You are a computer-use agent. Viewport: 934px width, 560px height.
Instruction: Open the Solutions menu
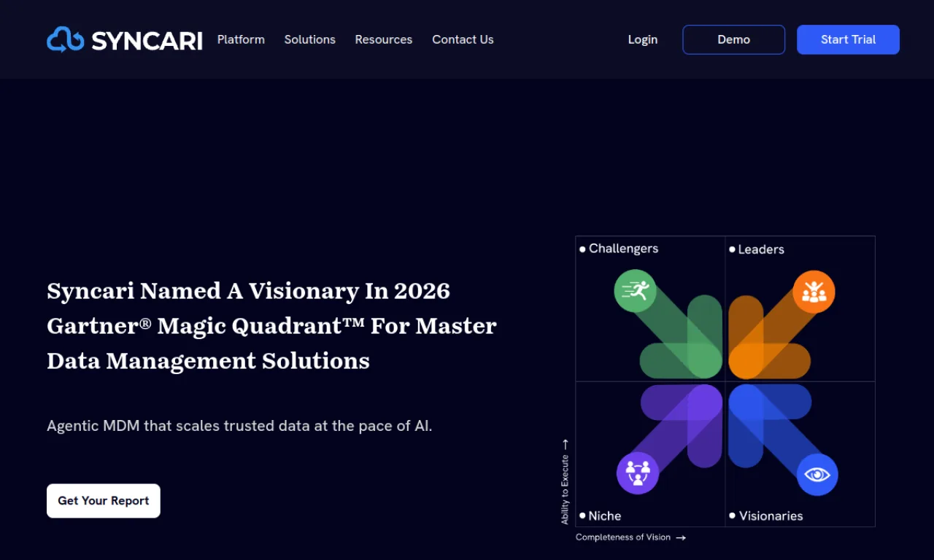(x=310, y=39)
